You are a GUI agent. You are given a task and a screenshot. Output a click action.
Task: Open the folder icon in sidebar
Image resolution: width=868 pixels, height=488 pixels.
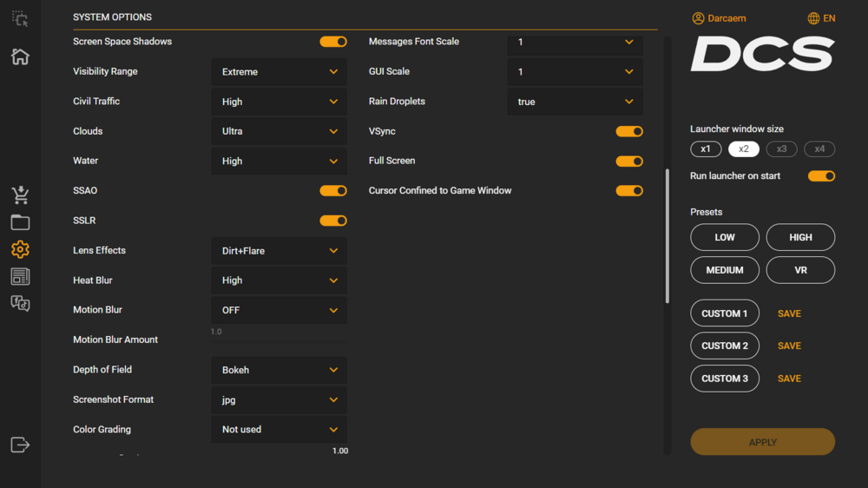click(20, 222)
